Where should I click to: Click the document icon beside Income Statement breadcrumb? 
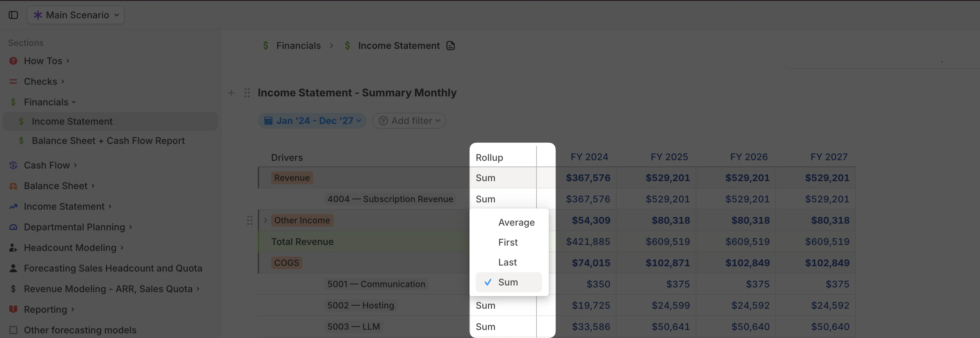[450, 45]
